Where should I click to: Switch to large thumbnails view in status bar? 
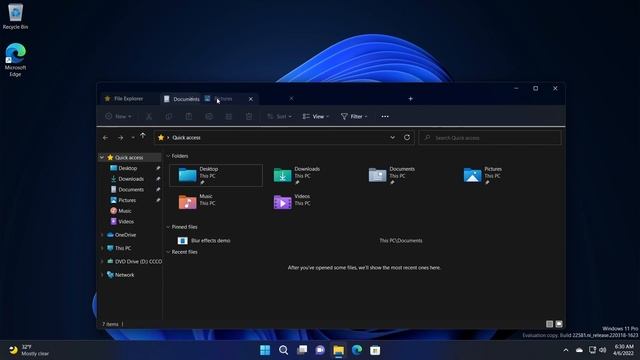(x=559, y=324)
